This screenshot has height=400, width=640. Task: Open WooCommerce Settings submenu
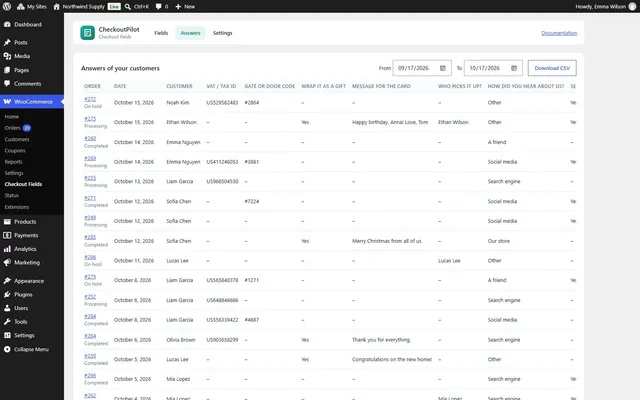pos(14,173)
